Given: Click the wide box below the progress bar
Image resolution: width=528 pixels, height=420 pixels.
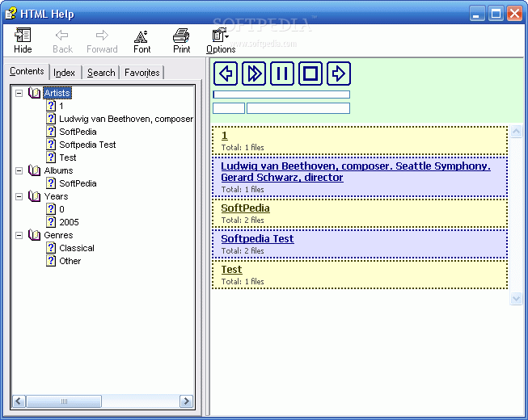Looking at the screenshot, I should (298, 108).
